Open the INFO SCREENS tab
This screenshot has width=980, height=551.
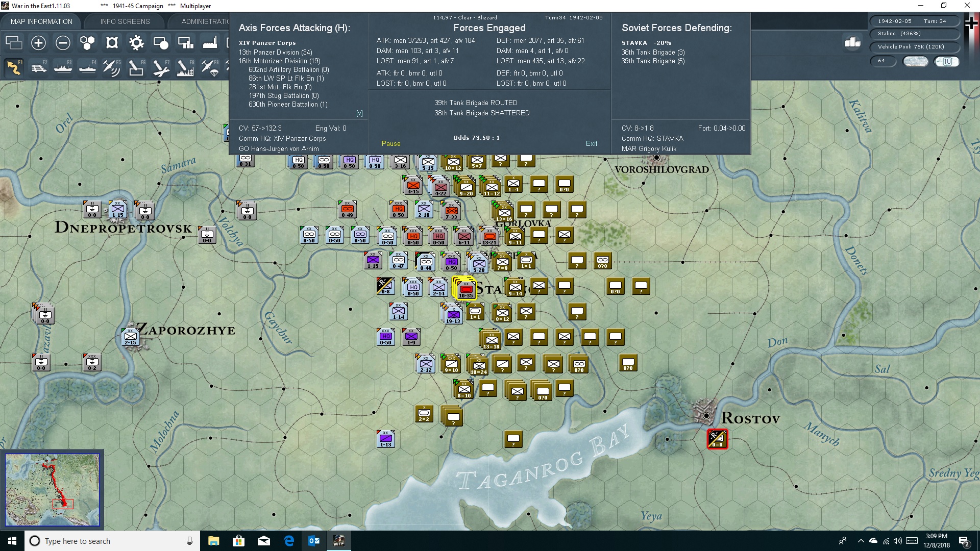click(x=125, y=21)
